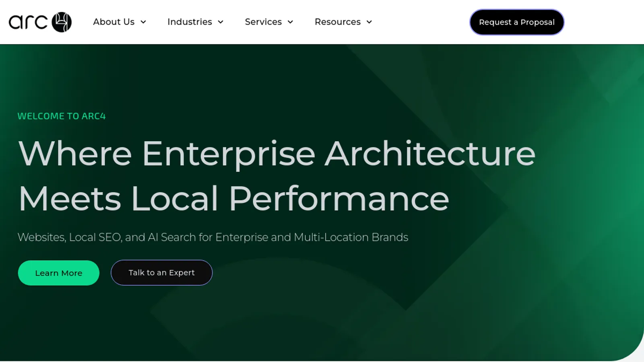
Task: Select the WELCOME TO ARC4 text
Action: pos(62,116)
